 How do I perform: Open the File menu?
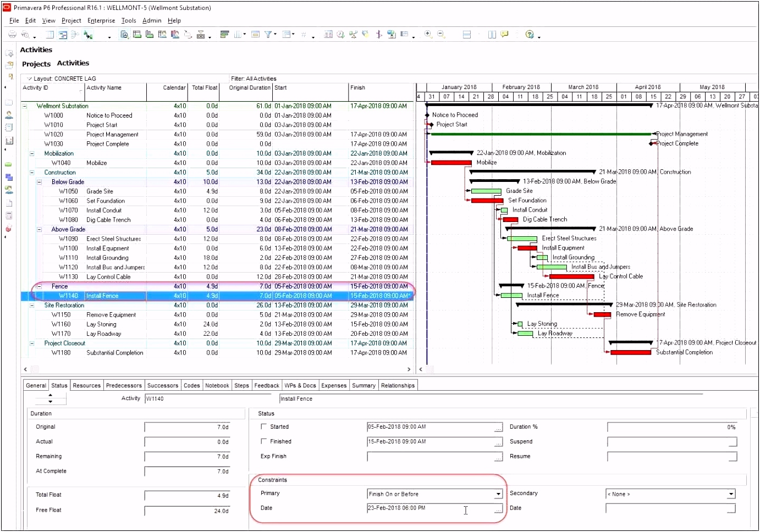click(14, 21)
